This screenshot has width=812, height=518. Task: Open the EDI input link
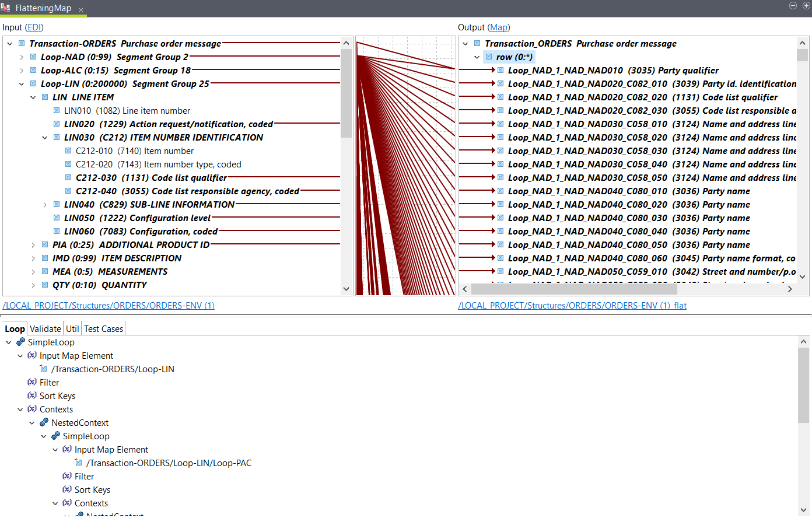pos(34,27)
